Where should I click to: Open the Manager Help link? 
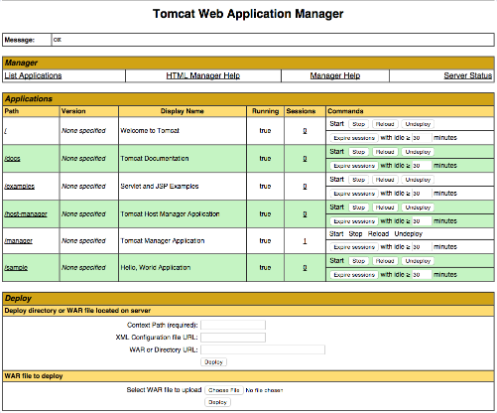[x=335, y=76]
